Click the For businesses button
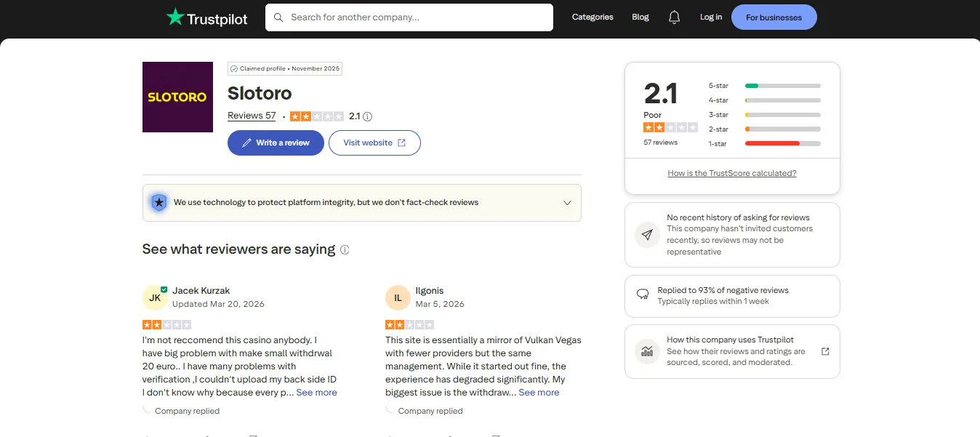Image resolution: width=980 pixels, height=437 pixels. 774,17
